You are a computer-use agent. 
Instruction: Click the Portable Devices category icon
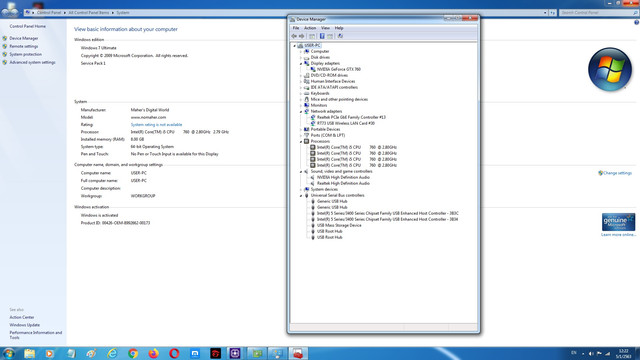coord(307,129)
